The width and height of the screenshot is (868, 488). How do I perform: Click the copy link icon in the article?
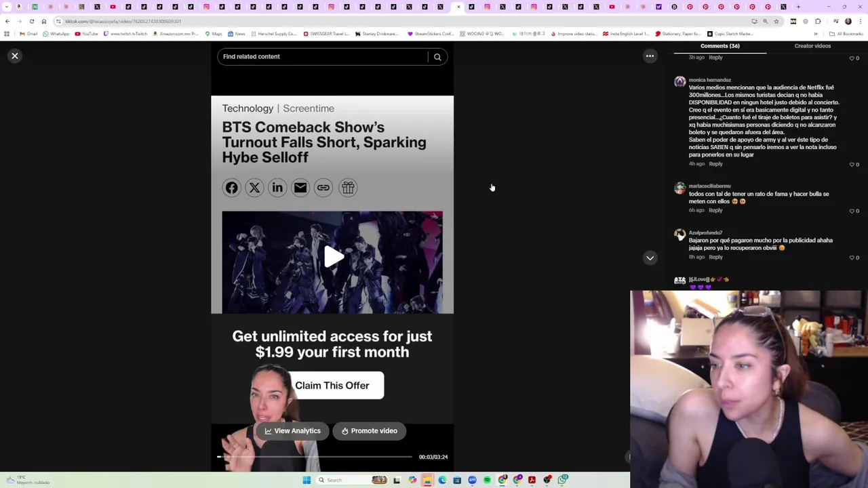point(323,188)
